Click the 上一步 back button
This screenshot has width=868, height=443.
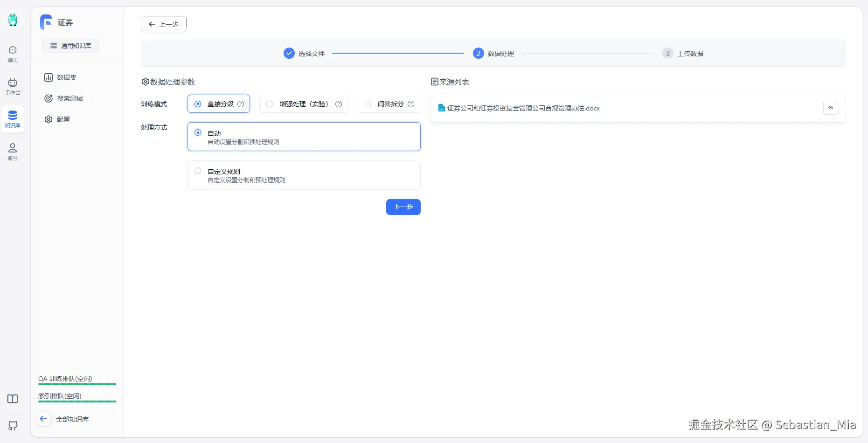164,24
